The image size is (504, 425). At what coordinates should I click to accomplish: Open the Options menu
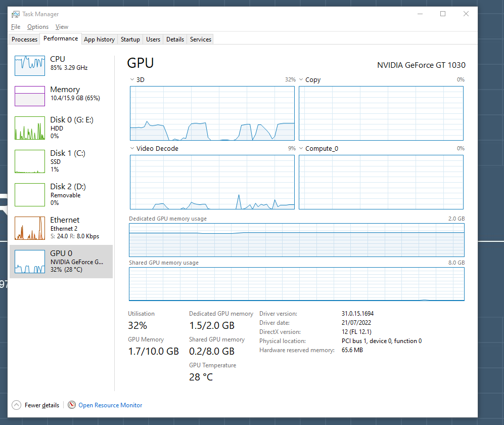[x=38, y=26]
